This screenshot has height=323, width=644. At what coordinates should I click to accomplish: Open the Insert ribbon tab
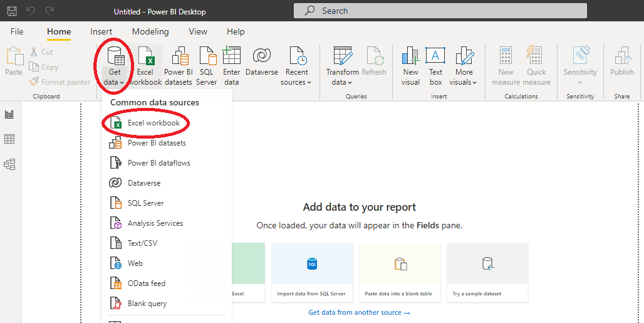(x=101, y=31)
